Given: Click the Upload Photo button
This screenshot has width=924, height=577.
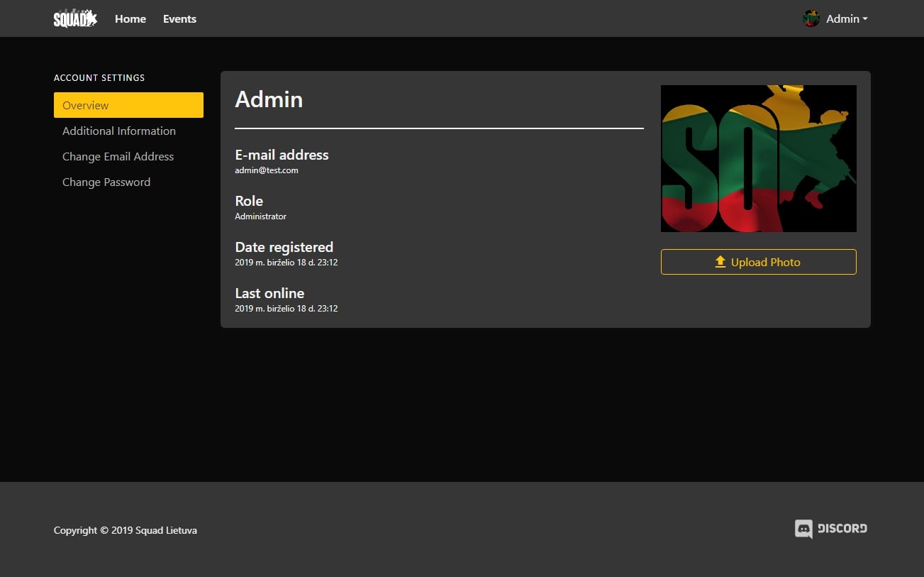Looking at the screenshot, I should (x=759, y=262).
